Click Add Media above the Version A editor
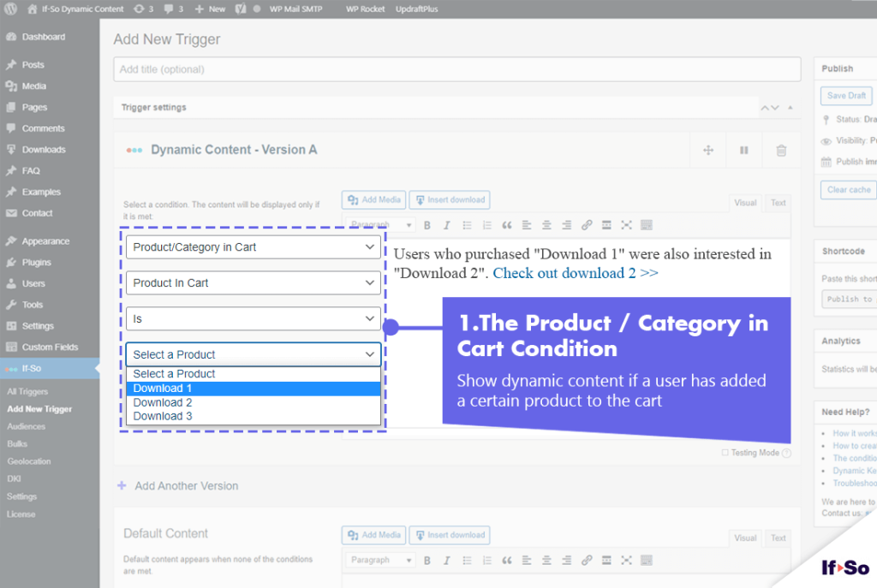 point(373,200)
